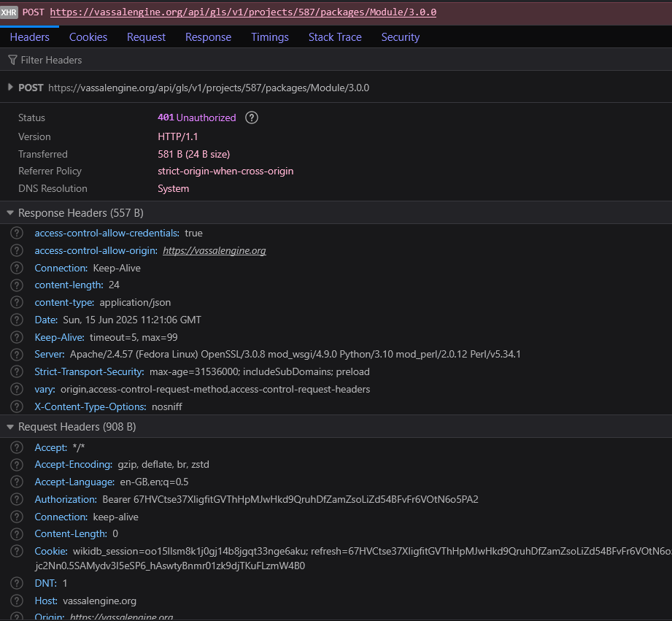Open the Response tab

pos(208,37)
